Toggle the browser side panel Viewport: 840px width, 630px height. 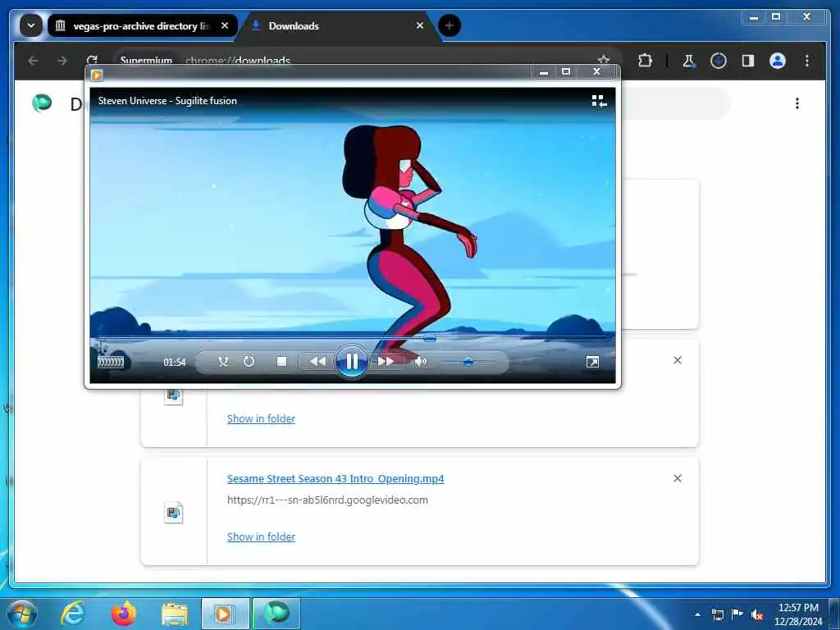click(x=748, y=61)
